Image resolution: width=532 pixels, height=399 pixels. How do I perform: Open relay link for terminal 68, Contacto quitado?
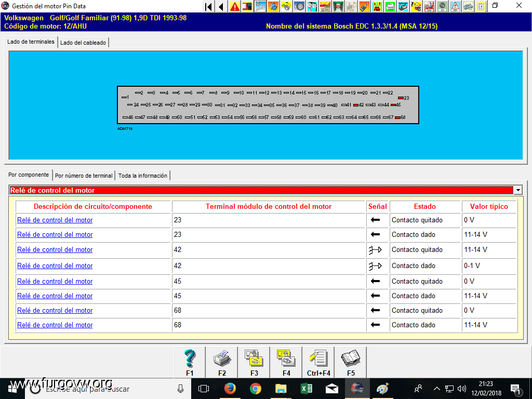(x=55, y=311)
